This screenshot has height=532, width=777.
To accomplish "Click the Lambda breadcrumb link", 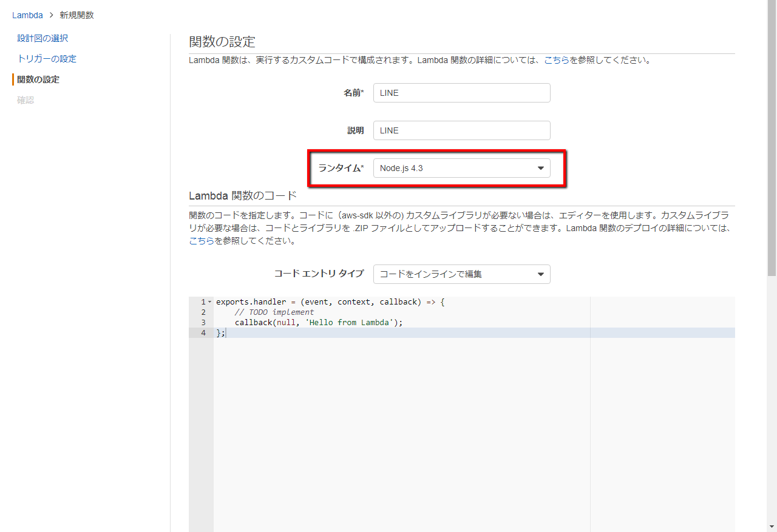I will [27, 15].
